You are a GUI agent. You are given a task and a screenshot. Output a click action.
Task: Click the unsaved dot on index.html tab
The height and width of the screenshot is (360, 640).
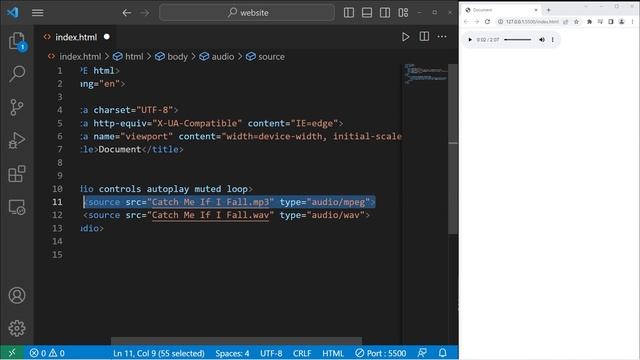pos(107,37)
